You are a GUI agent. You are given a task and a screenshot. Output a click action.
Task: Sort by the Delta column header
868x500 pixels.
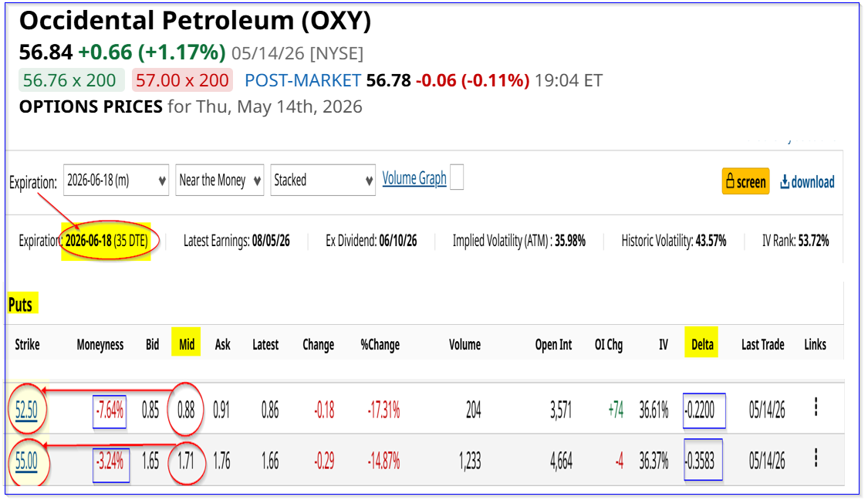[702, 344]
